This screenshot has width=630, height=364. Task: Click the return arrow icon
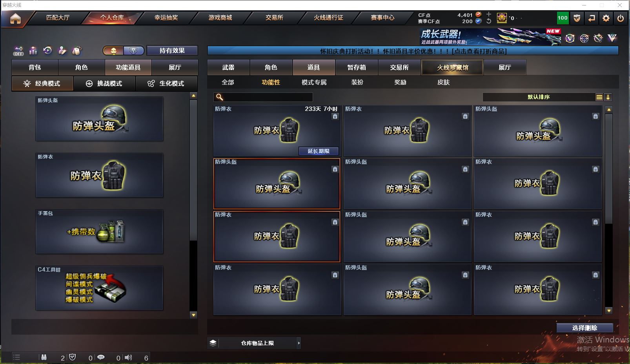point(592,18)
